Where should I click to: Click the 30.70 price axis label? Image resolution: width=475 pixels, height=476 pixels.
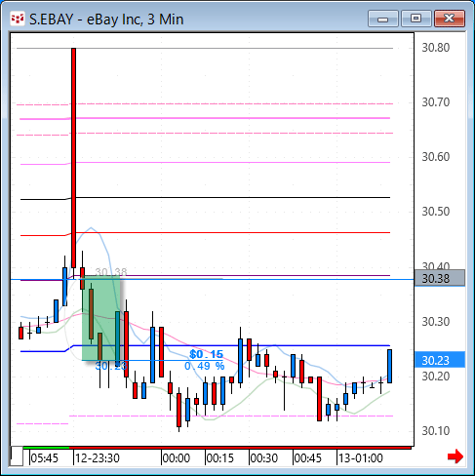coord(436,102)
